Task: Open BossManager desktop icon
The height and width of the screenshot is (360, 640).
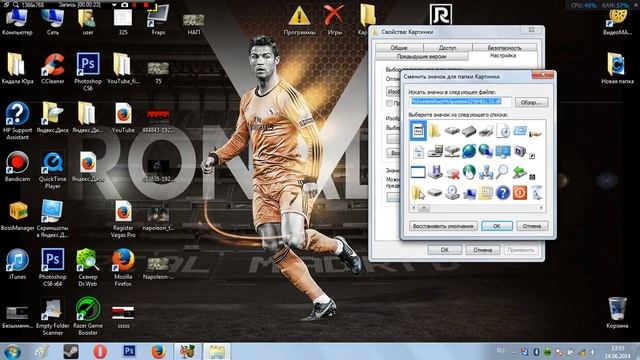Action: [17, 216]
